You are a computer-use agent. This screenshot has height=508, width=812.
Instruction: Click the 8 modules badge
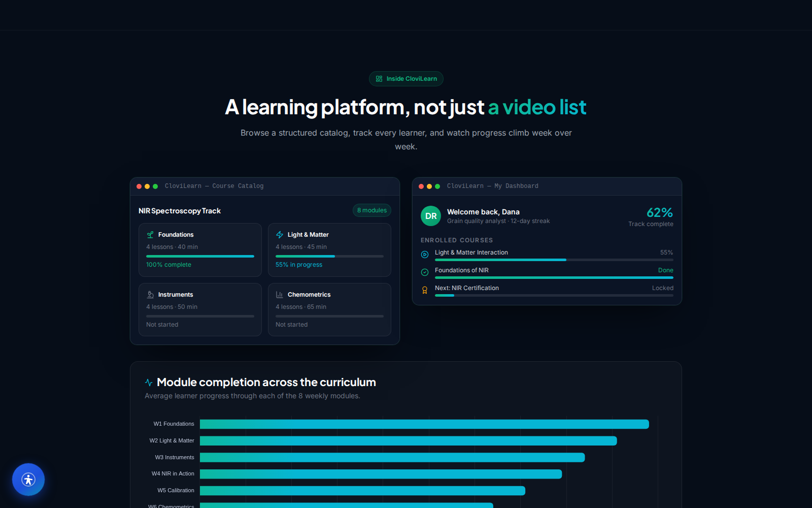[x=372, y=210]
